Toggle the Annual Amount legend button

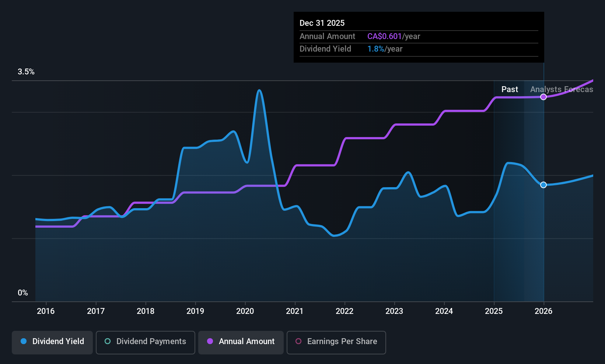pyautogui.click(x=241, y=342)
